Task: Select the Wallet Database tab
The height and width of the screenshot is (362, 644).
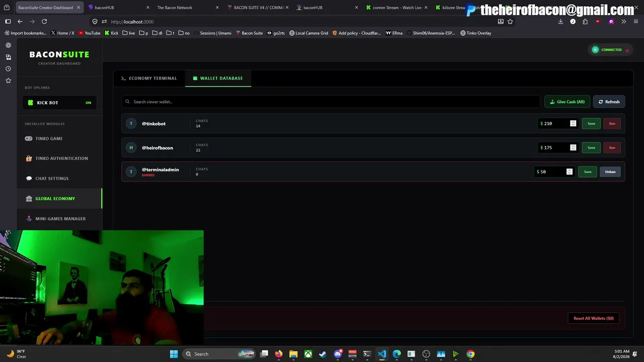Action: point(218,78)
